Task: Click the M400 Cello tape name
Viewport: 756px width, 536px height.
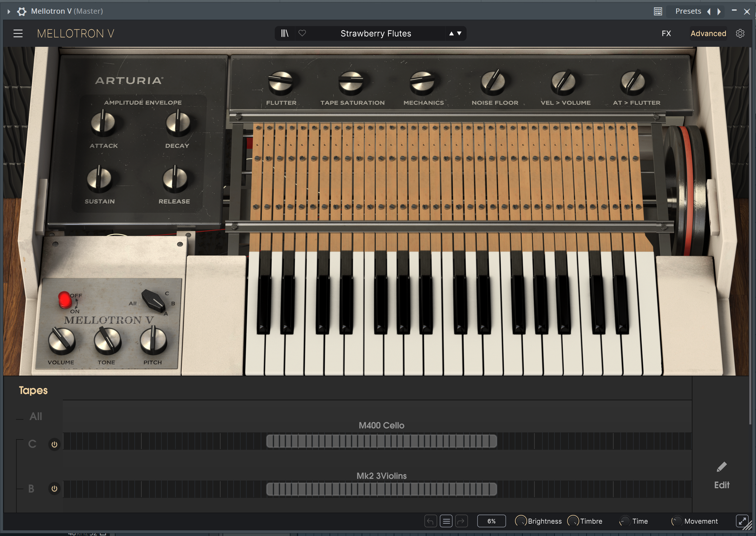Action: tap(381, 425)
